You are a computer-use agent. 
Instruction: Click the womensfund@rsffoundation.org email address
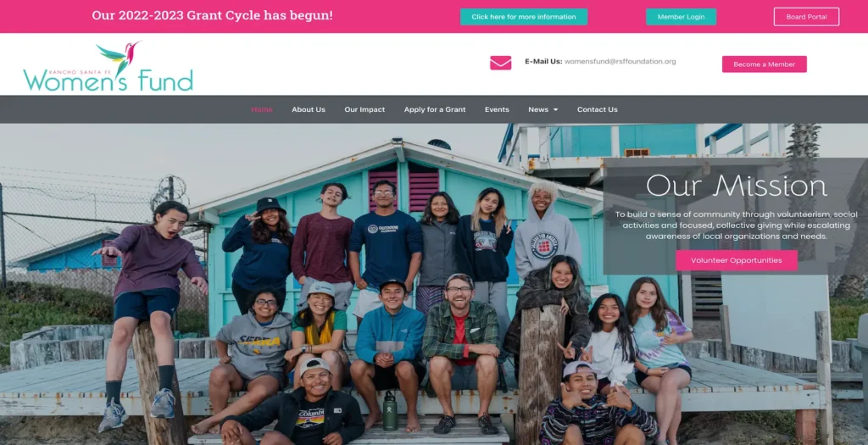(620, 61)
